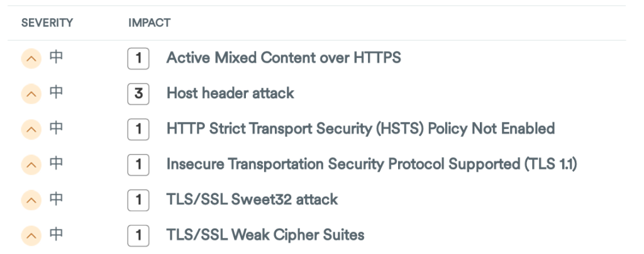Open the TLS/SSL Weak Cipher Suites finding
The width and height of the screenshot is (644, 254).
click(265, 236)
